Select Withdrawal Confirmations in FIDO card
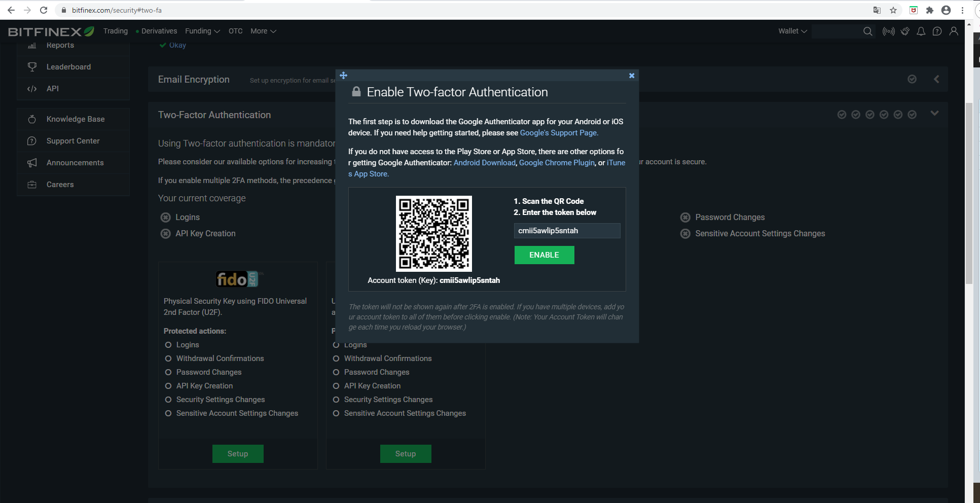980x503 pixels. click(168, 358)
